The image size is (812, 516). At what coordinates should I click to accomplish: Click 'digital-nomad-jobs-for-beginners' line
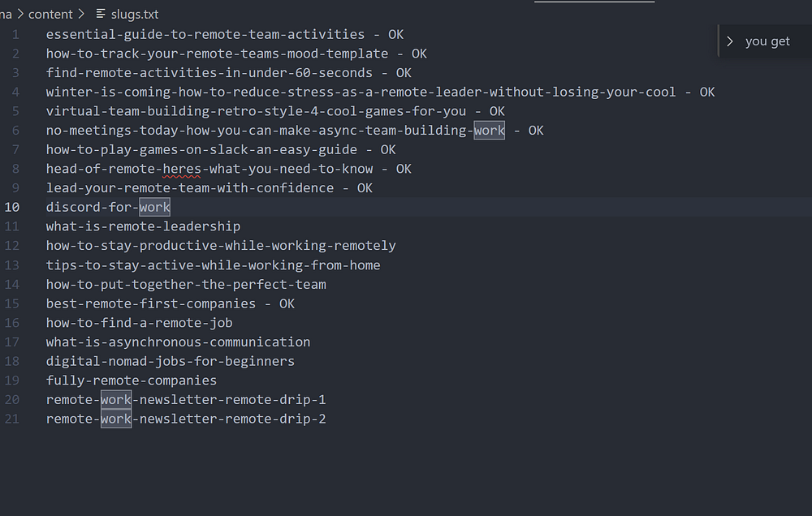[x=170, y=361]
